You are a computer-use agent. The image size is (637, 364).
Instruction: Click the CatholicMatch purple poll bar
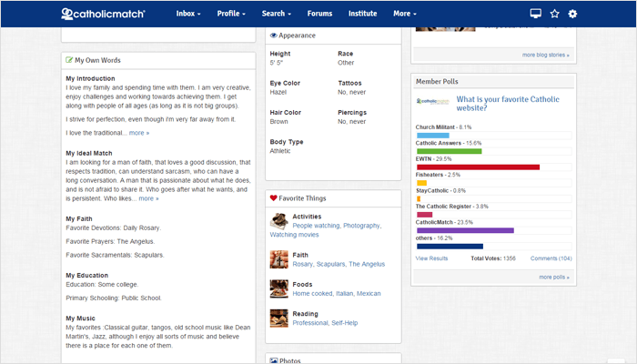(465, 230)
